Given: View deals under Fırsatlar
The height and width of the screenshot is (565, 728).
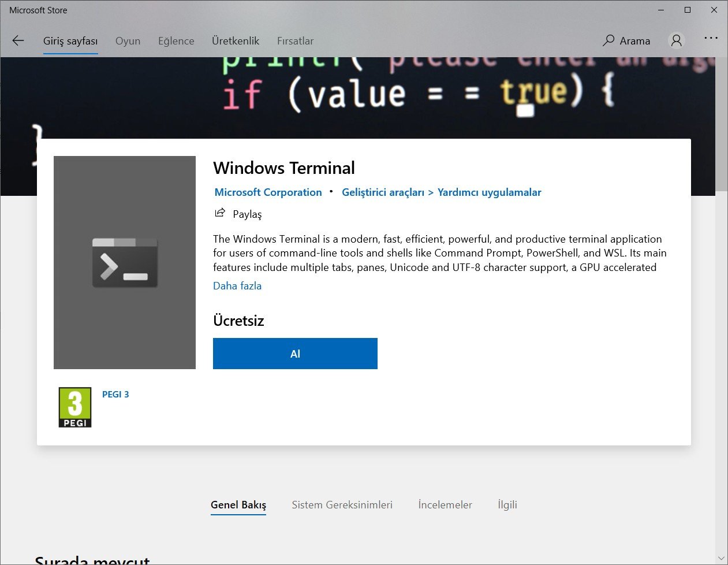Looking at the screenshot, I should (295, 40).
